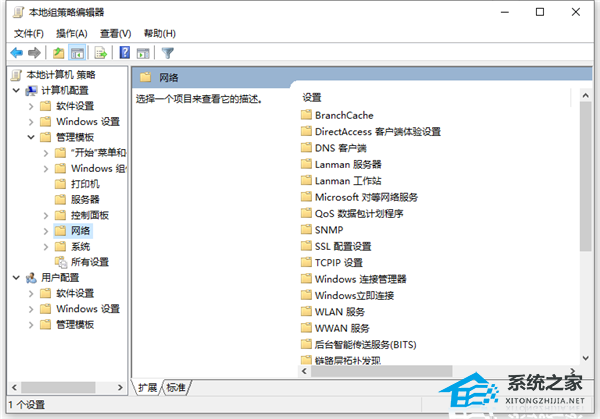Open the 帮助(H) menu
Image resolution: width=600 pixels, height=419 pixels.
(x=160, y=34)
